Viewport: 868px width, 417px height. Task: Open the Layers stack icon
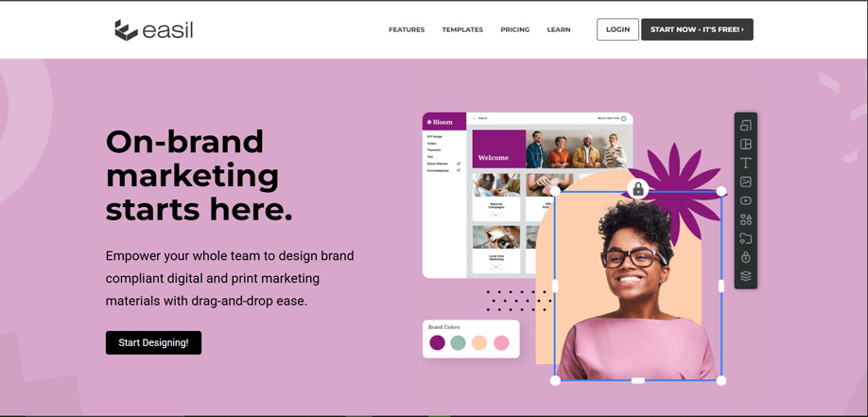(x=745, y=276)
